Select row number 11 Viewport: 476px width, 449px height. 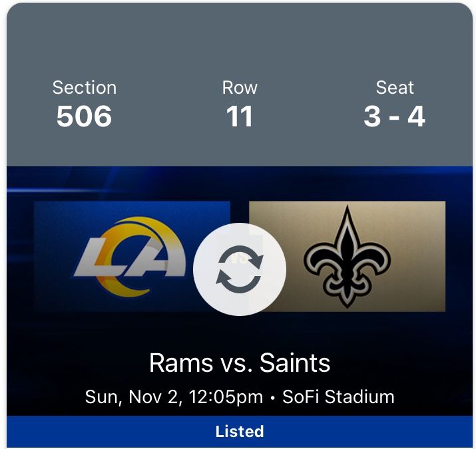240,116
